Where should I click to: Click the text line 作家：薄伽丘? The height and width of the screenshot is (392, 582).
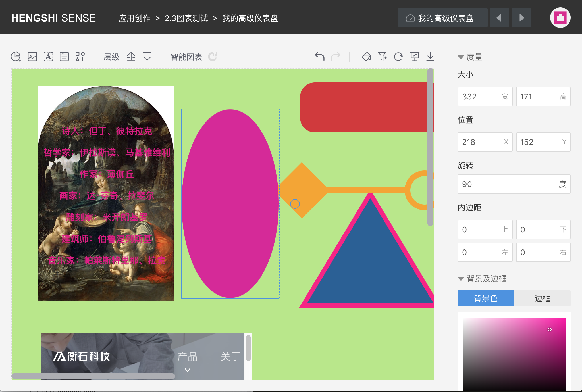point(107,174)
